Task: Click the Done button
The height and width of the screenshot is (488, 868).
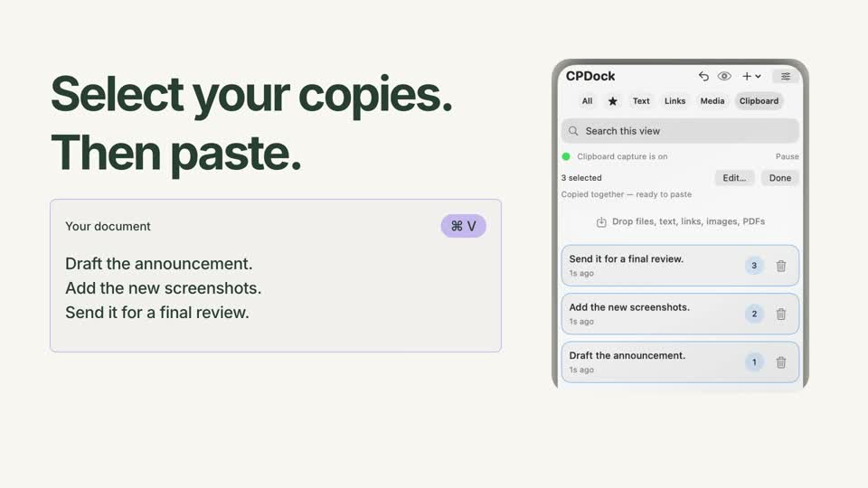Action: (x=779, y=178)
